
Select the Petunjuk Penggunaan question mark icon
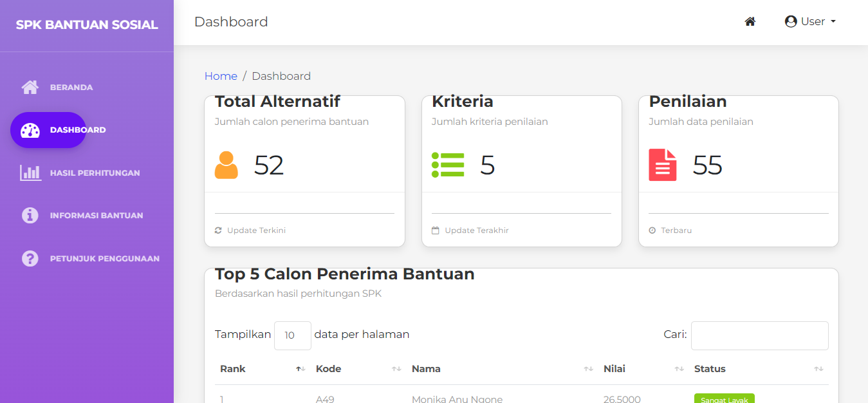(30, 258)
